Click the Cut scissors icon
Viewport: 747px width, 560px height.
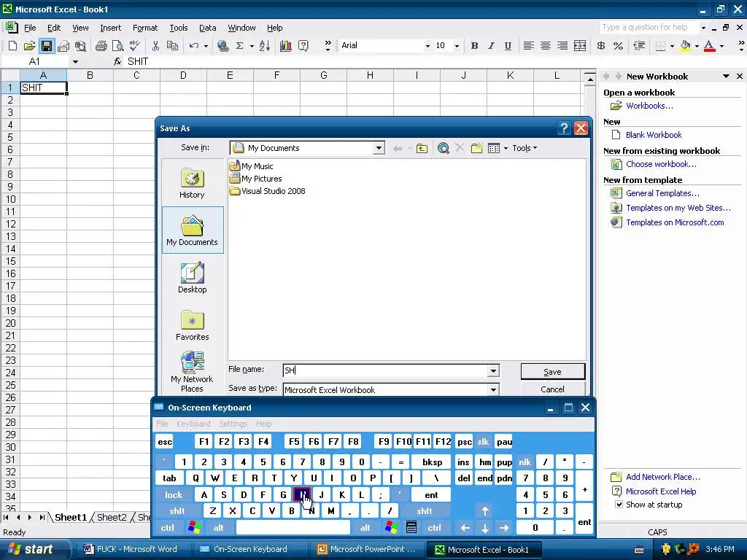point(155,46)
